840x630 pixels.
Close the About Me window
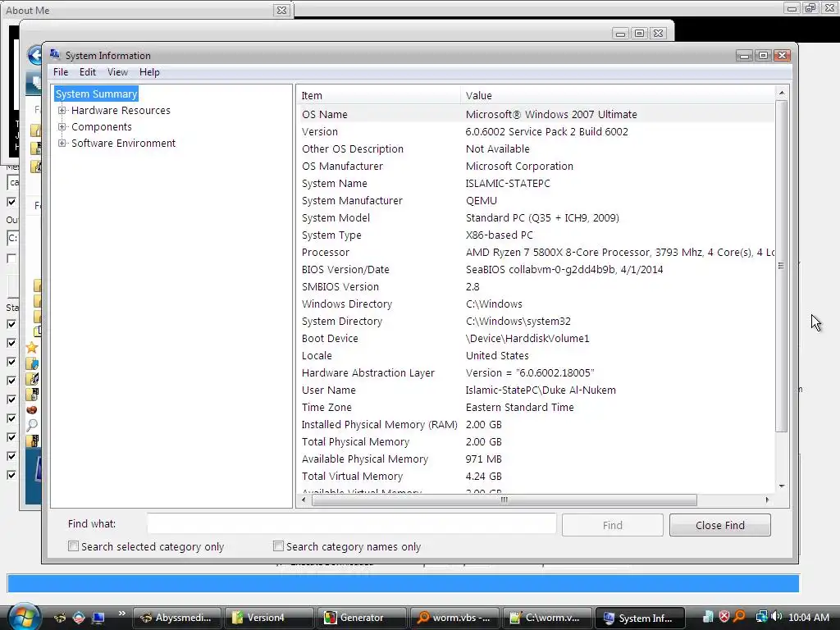coord(281,10)
